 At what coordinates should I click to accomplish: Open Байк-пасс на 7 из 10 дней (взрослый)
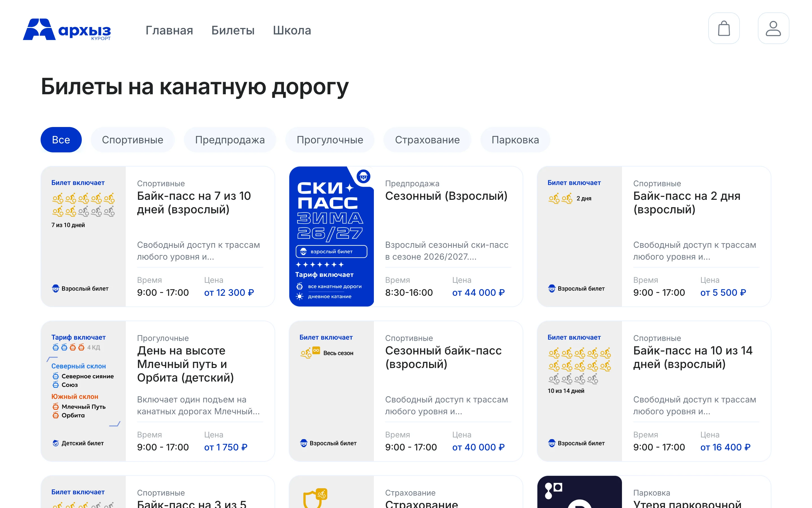(194, 203)
